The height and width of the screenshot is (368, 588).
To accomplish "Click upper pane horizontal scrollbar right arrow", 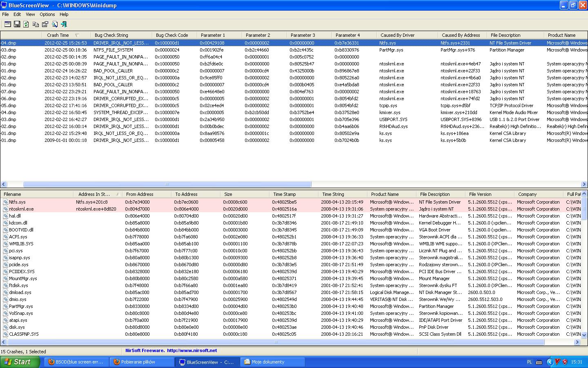I will (584, 184).
